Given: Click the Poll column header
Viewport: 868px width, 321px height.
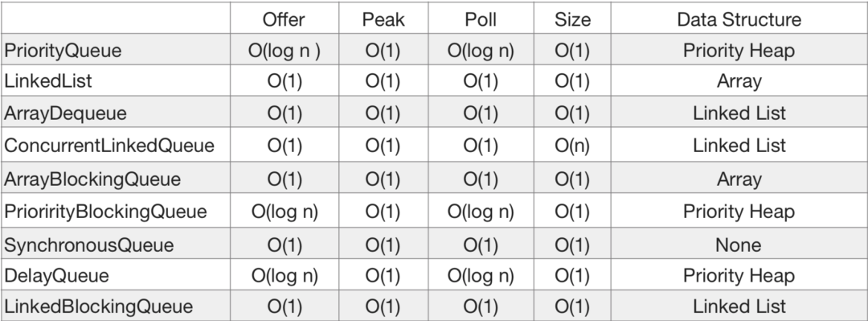Looking at the screenshot, I should [481, 19].
